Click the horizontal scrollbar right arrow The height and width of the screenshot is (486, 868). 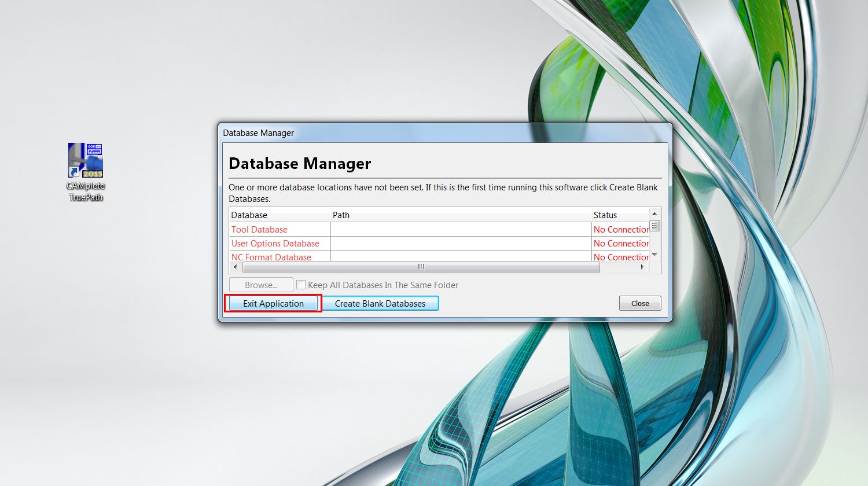click(642, 267)
